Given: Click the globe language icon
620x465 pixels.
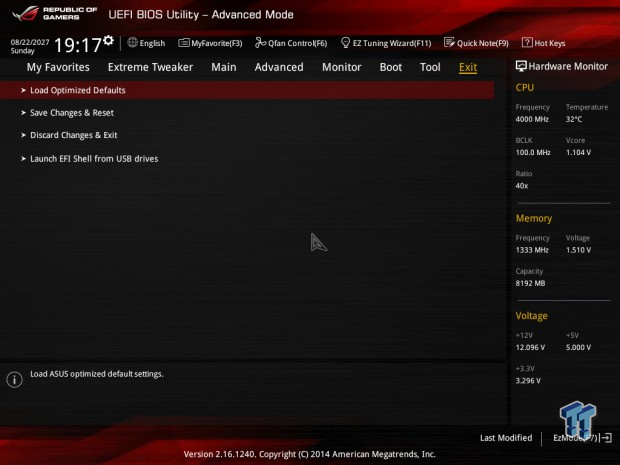Looking at the screenshot, I should tap(132, 42).
